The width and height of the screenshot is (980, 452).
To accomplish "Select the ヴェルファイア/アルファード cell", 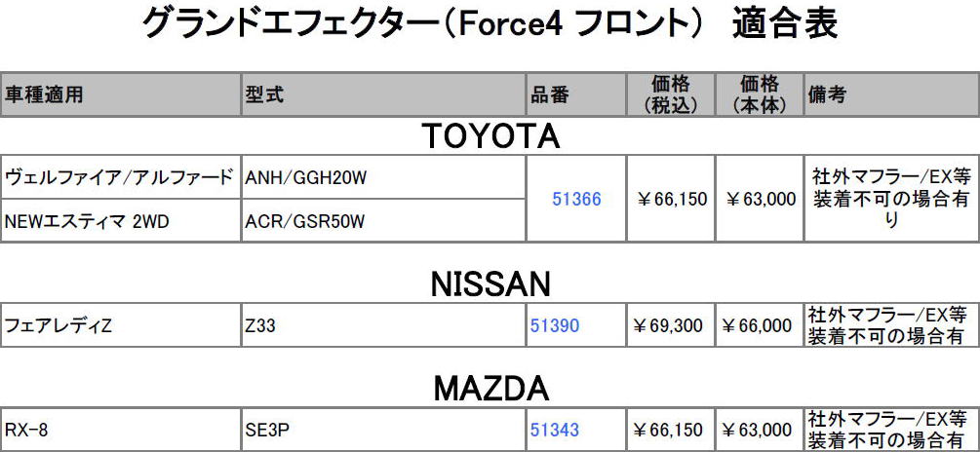I will (x=121, y=177).
